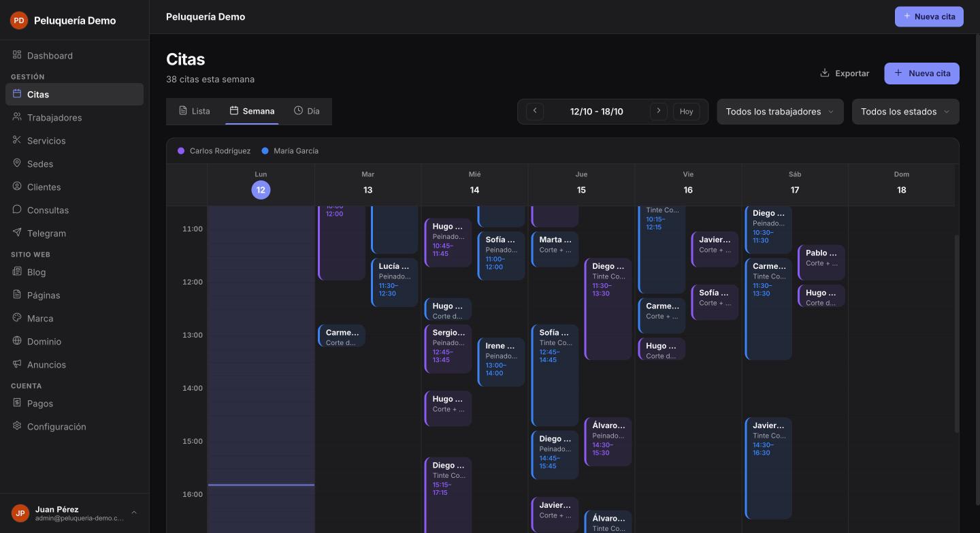Open Todos los trabajadores dropdown
The width and height of the screenshot is (980, 533).
[780, 112]
